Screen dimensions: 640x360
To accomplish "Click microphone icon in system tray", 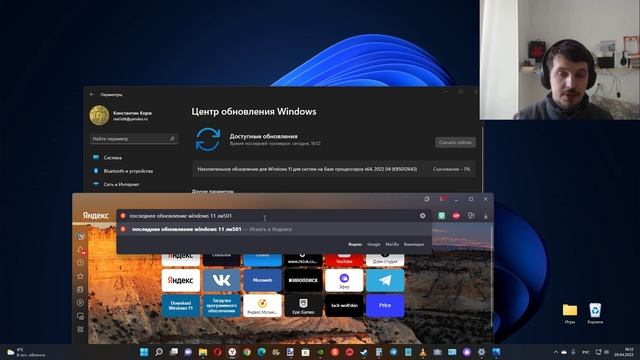I will click(573, 352).
